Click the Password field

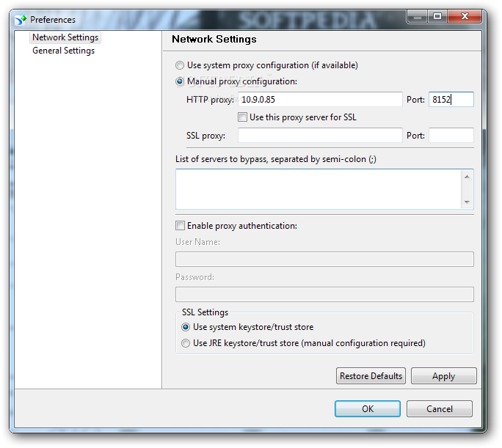[324, 295]
